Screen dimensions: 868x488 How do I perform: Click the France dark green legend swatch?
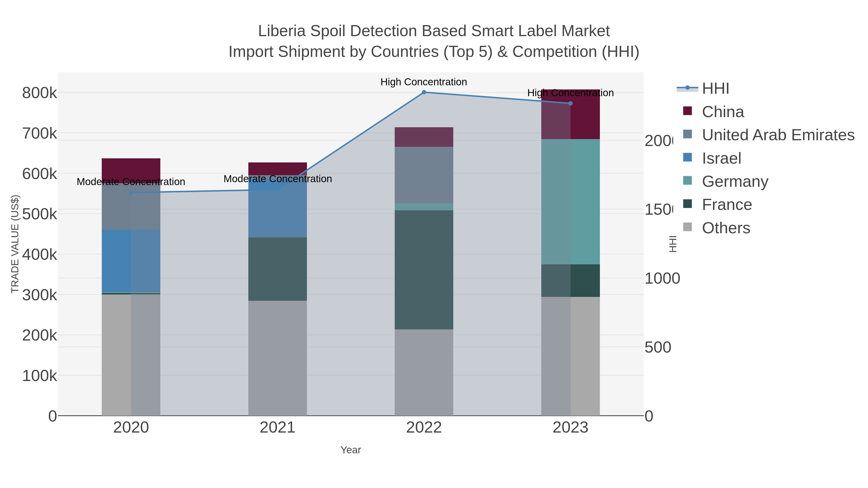[687, 204]
